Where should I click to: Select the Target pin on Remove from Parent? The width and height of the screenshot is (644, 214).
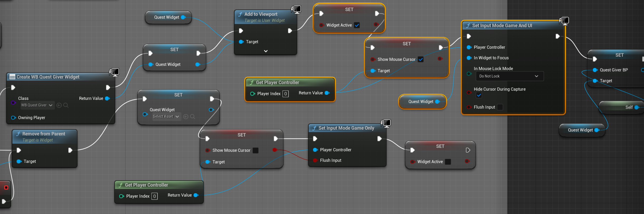pyautogui.click(x=19, y=161)
